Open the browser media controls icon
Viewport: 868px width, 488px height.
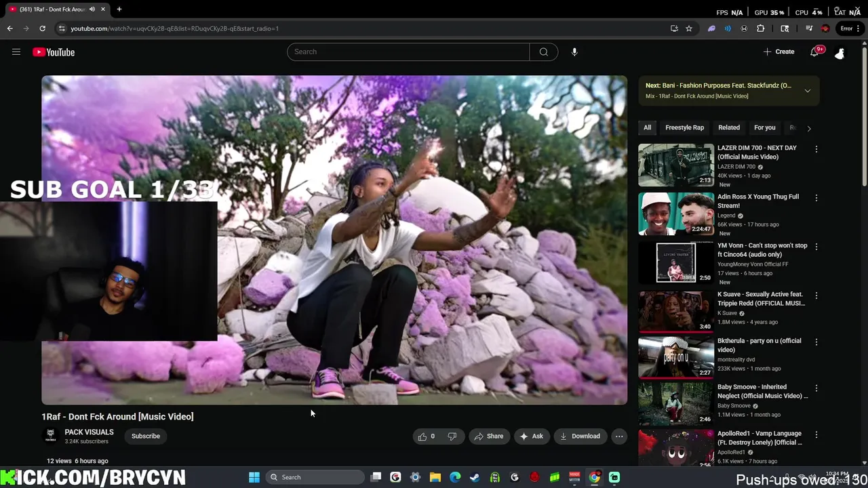(809, 28)
